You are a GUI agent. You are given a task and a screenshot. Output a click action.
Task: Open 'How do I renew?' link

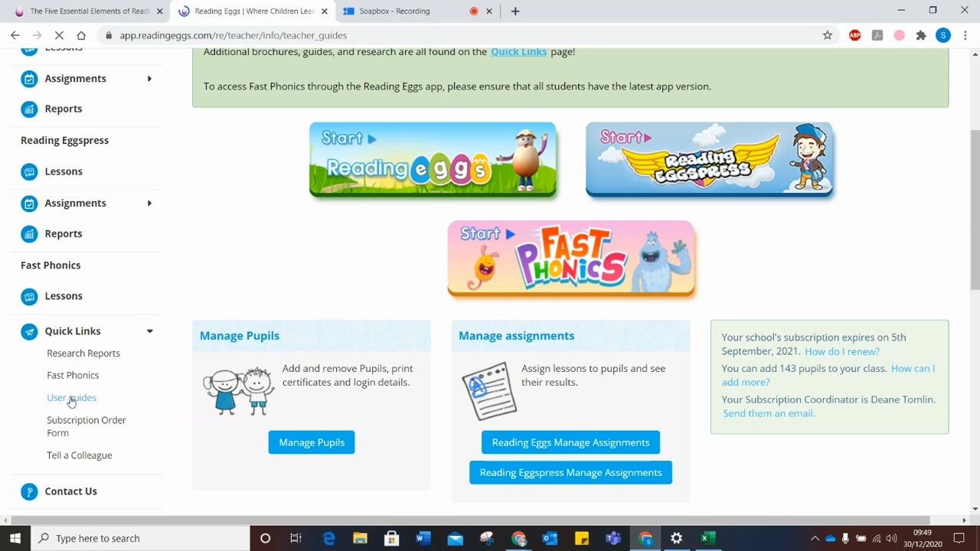pos(842,351)
